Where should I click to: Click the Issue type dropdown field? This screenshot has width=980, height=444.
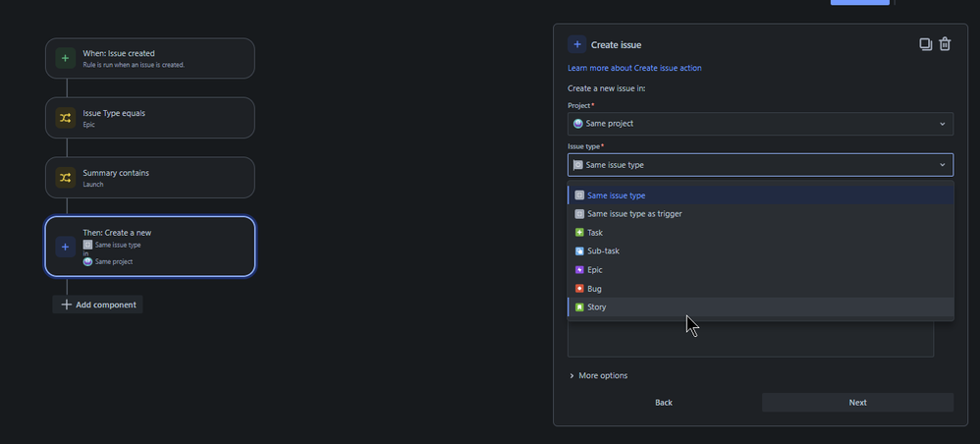click(x=761, y=165)
